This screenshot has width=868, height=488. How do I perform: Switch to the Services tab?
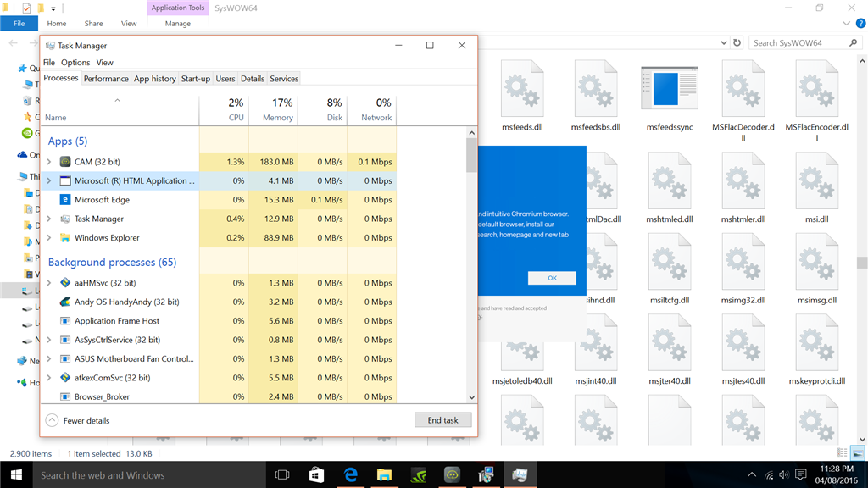[284, 79]
